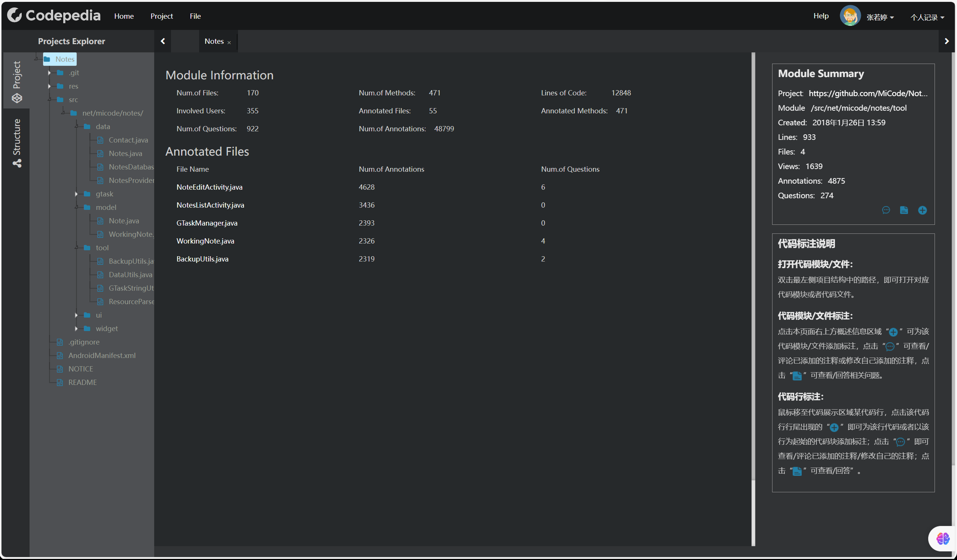Expand the gtask folder

76,194
